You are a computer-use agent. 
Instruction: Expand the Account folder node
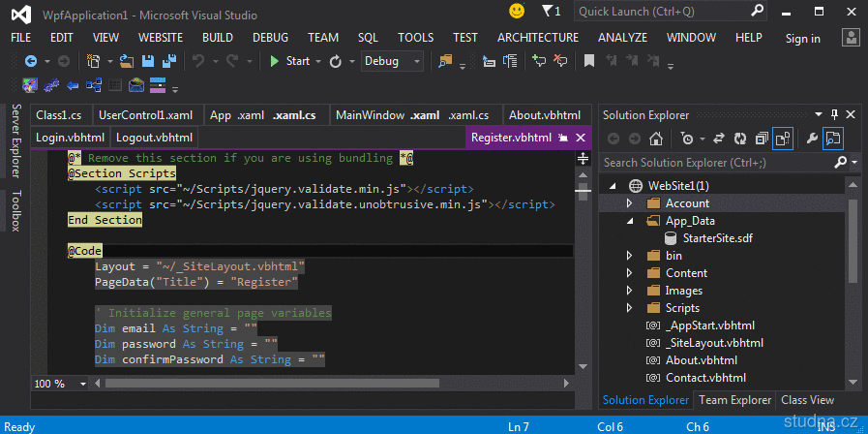629,203
